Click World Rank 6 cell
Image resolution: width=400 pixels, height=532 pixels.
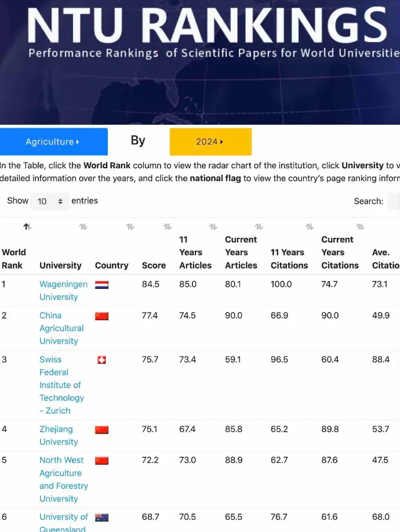pos(4,517)
